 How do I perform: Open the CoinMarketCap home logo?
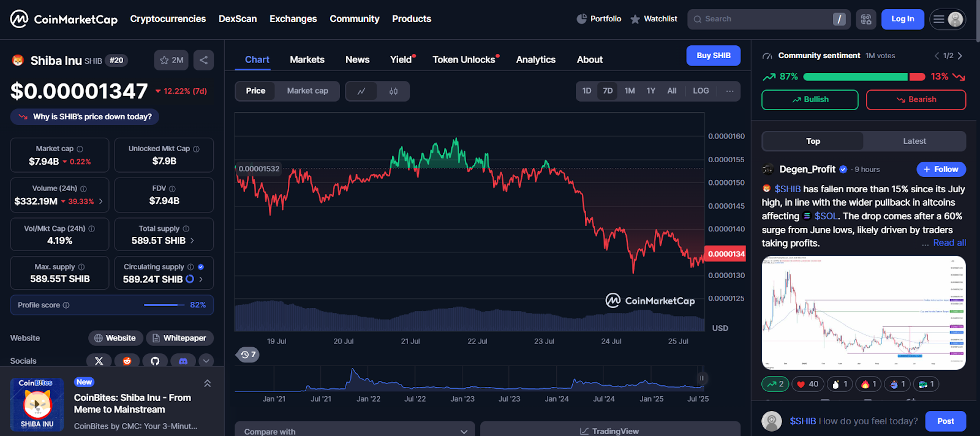[x=64, y=19]
